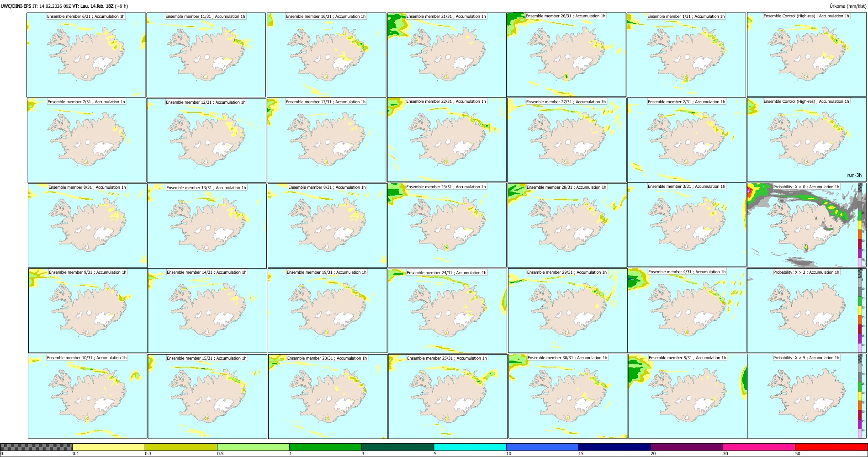Select the Ensemble member 7/31 map
The image size is (868, 457).
click(x=87, y=140)
